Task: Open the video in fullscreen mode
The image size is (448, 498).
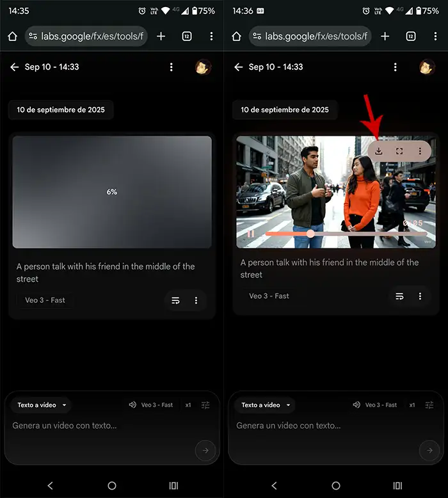Action: tap(399, 152)
